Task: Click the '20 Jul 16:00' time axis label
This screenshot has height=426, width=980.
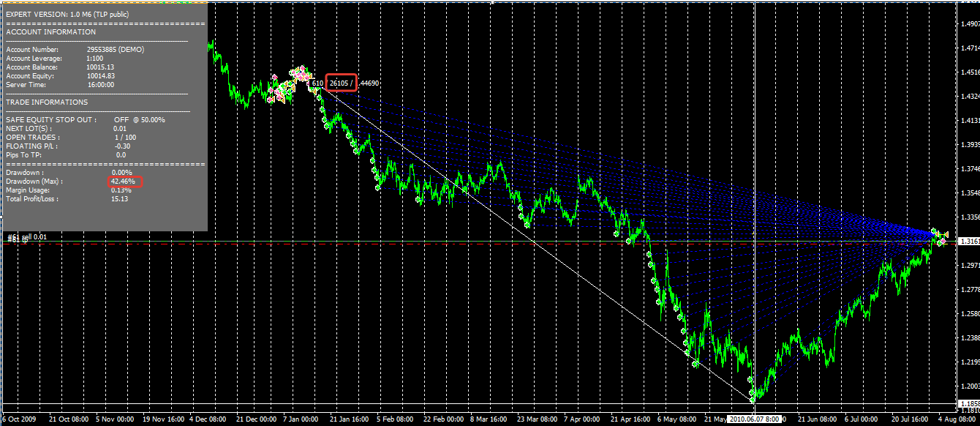Action: pyautogui.click(x=911, y=419)
